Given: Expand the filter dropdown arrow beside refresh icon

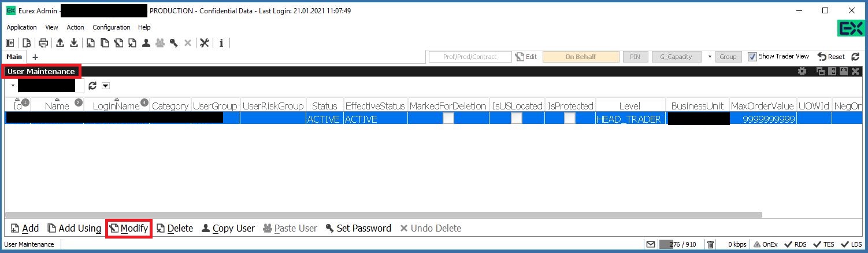Looking at the screenshot, I should tap(105, 86).
